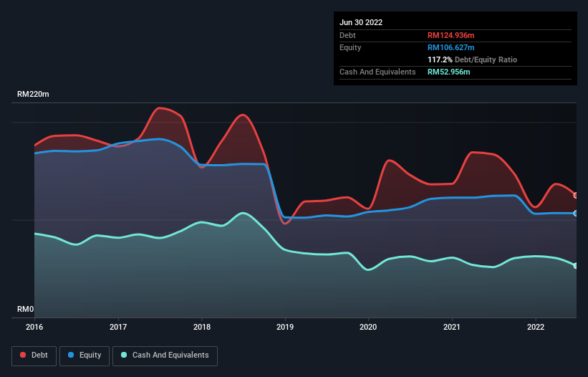Click the 2019 x-axis label
Image resolution: width=588 pixels, height=377 pixels.
click(x=285, y=327)
